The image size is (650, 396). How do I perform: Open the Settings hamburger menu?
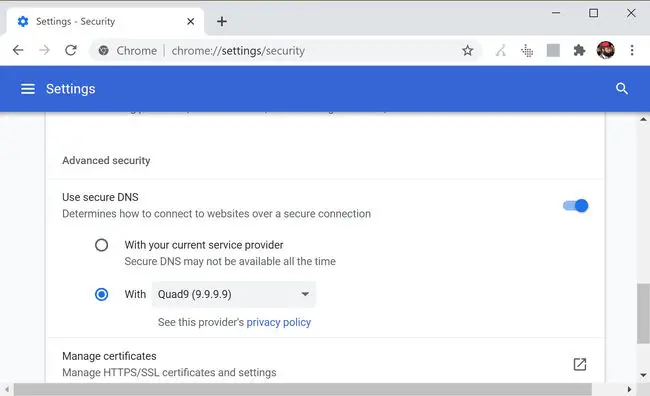coord(28,89)
